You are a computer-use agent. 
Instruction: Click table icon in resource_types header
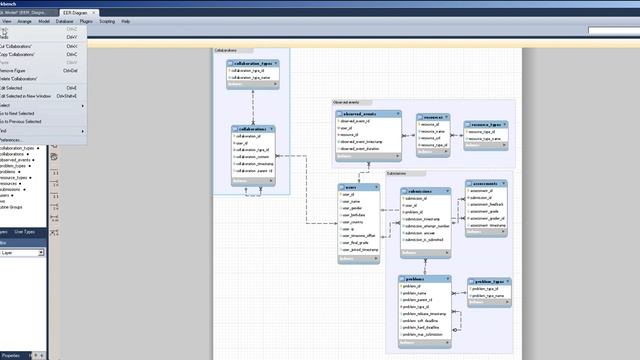click(x=468, y=124)
